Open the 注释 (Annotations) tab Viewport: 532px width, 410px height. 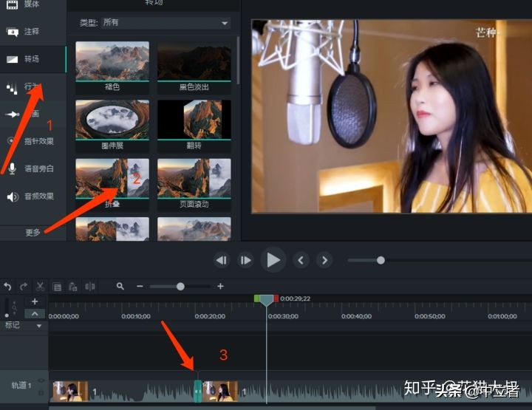33,32
